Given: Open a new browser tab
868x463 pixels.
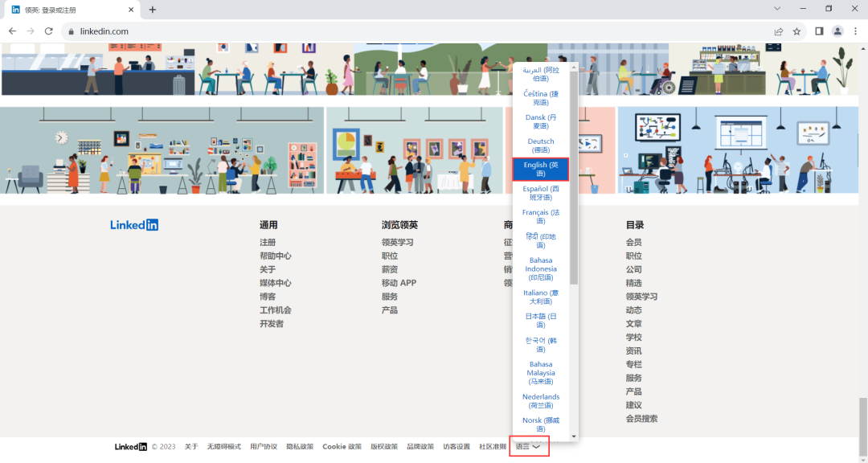Looking at the screenshot, I should click(x=152, y=9).
